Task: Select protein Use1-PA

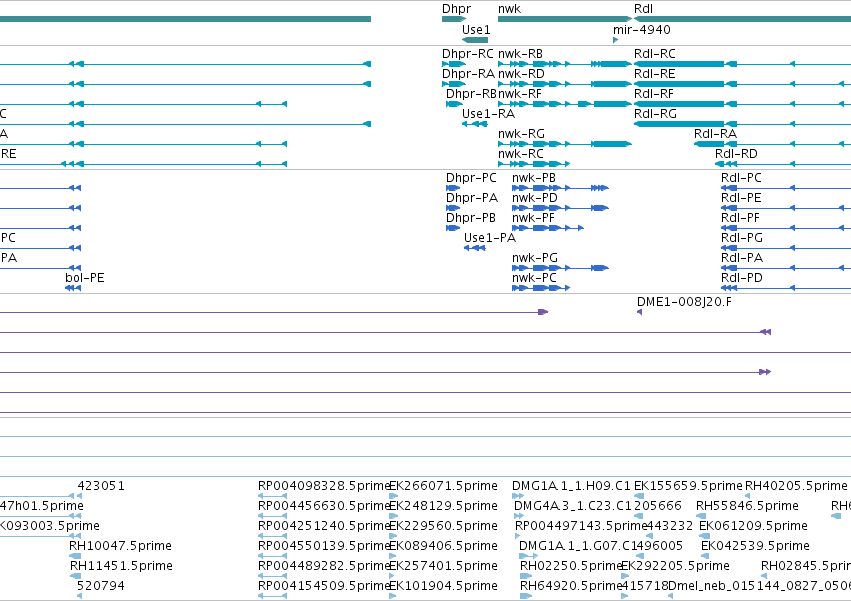Action: [475, 248]
